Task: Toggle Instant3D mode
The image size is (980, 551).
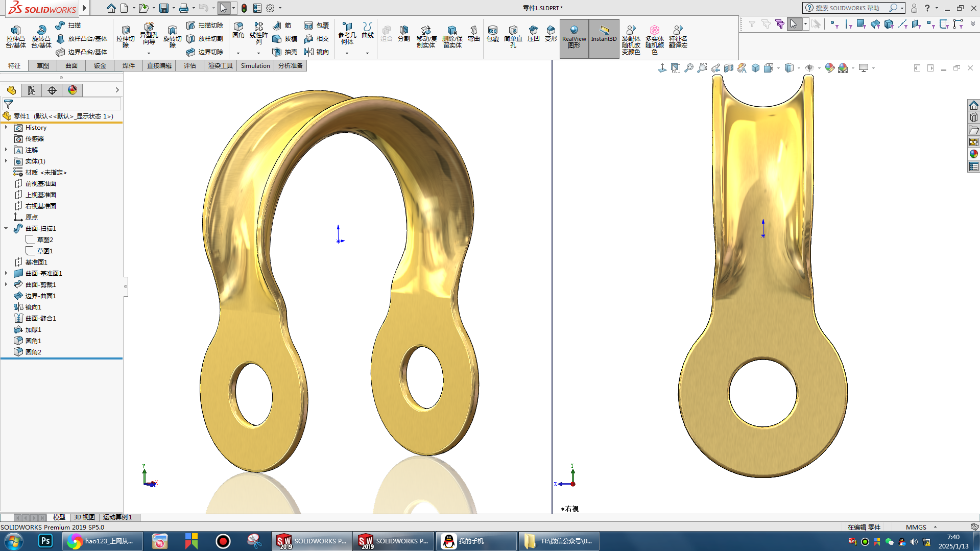Action: [604, 38]
